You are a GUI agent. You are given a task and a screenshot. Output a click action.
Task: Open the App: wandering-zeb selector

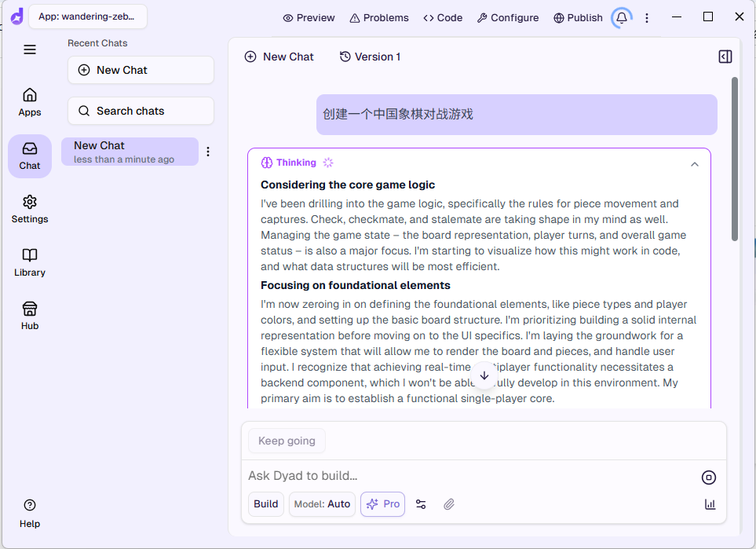[x=87, y=16]
